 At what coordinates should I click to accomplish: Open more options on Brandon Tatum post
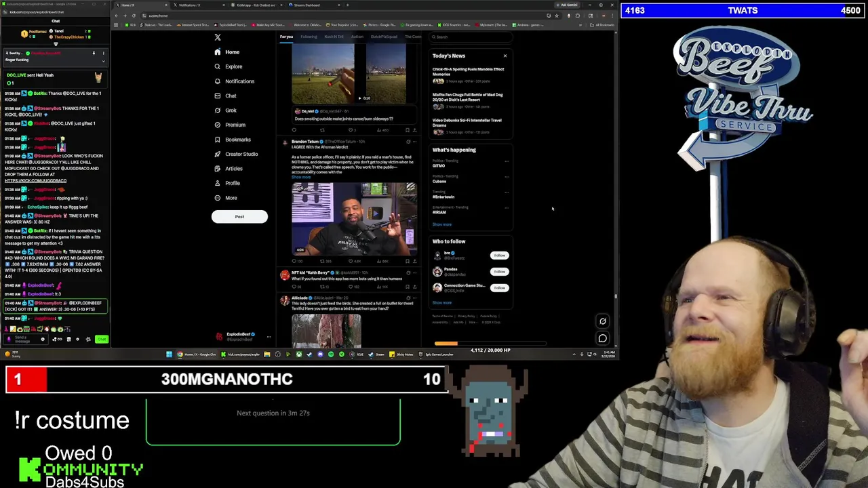click(x=414, y=142)
